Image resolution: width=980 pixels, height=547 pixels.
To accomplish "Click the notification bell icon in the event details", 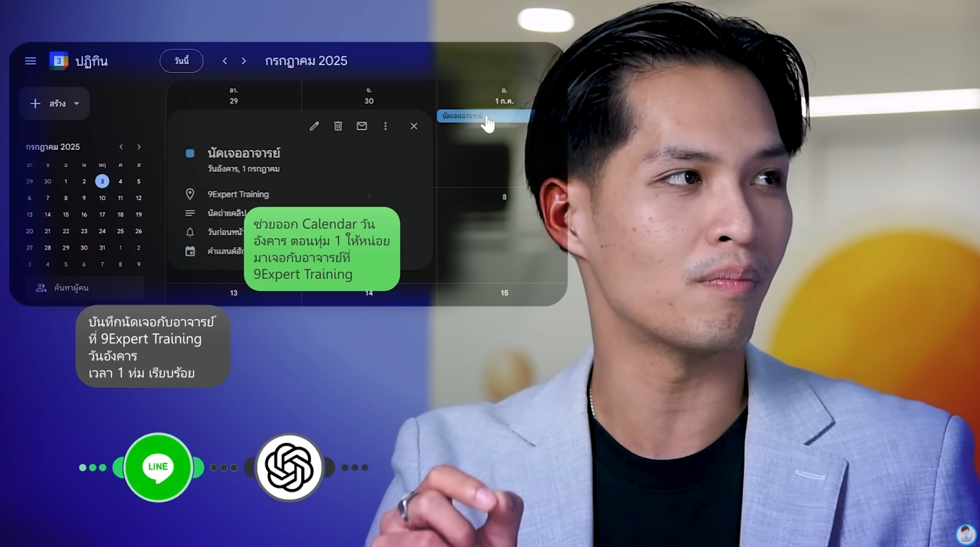I will click(x=189, y=231).
